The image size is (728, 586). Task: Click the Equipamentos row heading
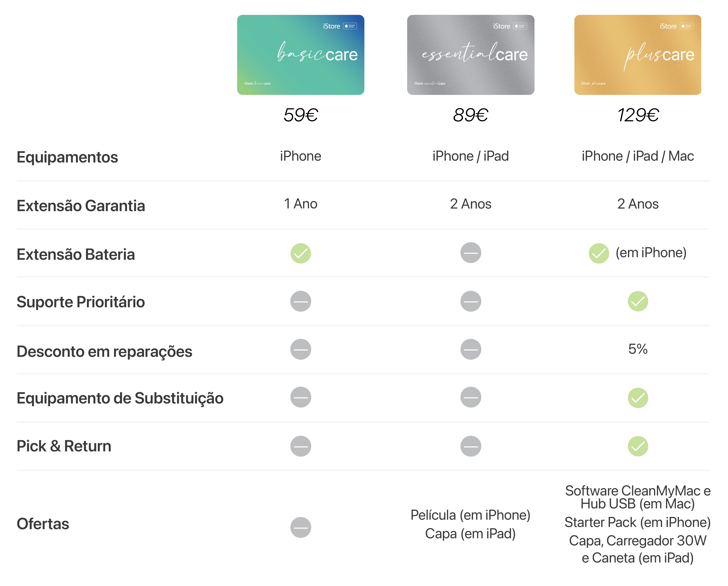click(x=67, y=157)
